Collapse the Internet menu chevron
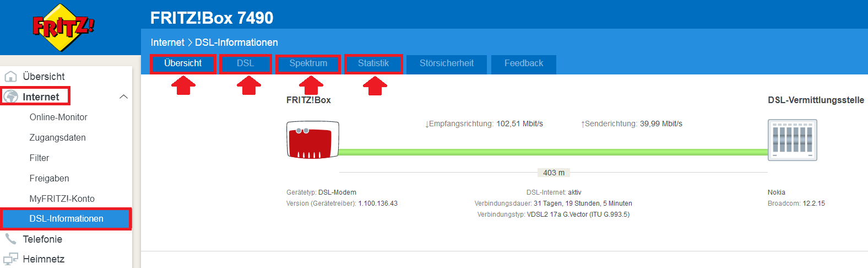Viewport: 868px width, 268px height. tap(123, 97)
